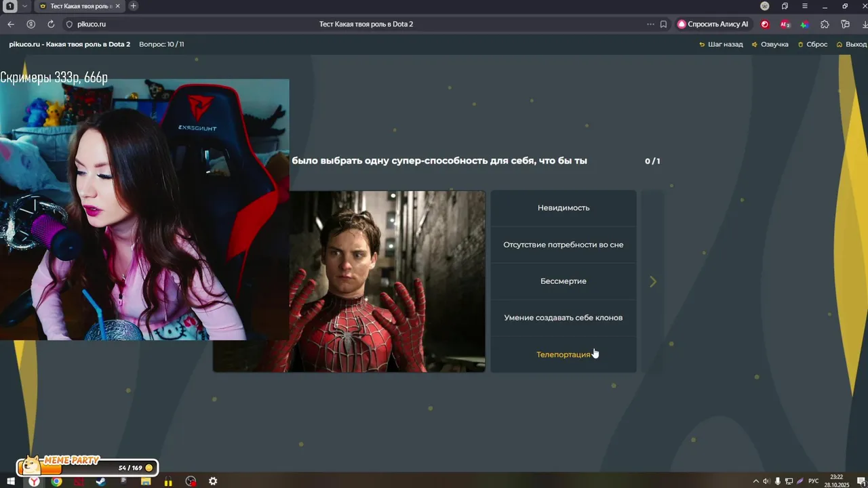This screenshot has height=488, width=868.
Task: Open the browser profile avatar
Action: tap(765, 6)
